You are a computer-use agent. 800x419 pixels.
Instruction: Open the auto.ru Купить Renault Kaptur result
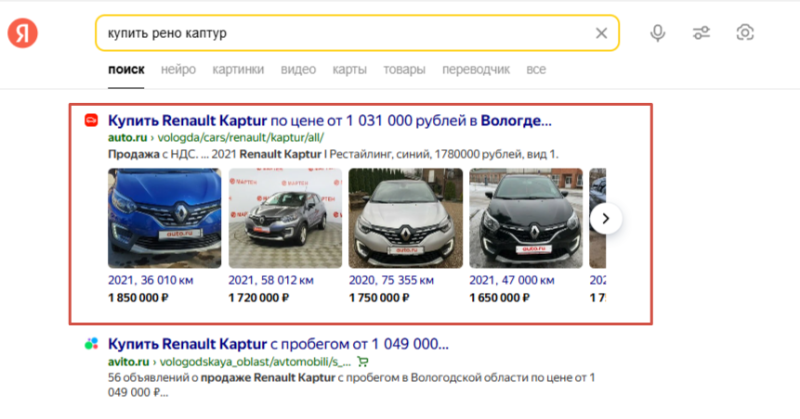coord(329,120)
